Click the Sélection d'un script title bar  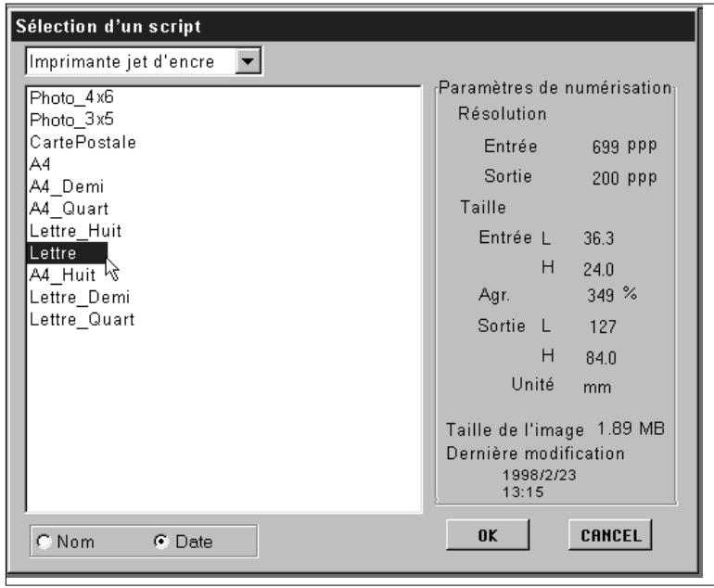pos(353,26)
